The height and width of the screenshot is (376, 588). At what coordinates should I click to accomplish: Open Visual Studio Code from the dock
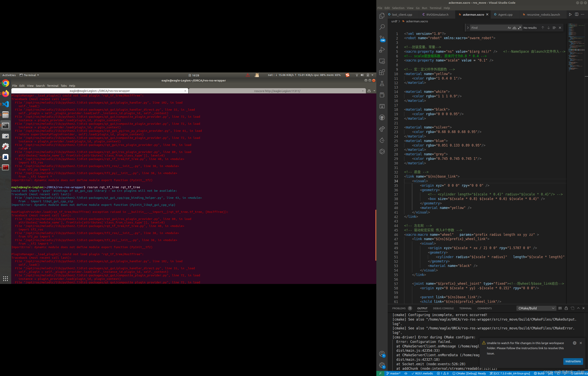[x=5, y=104]
